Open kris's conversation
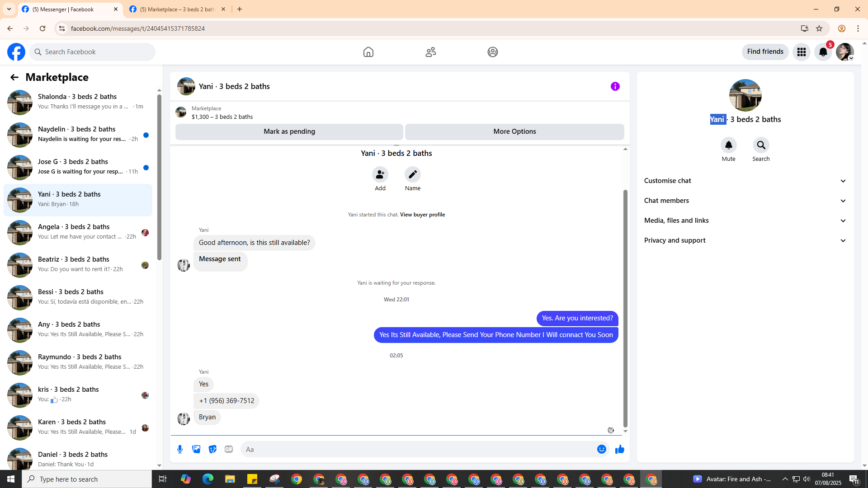The height and width of the screenshot is (488, 868). pos(78,395)
